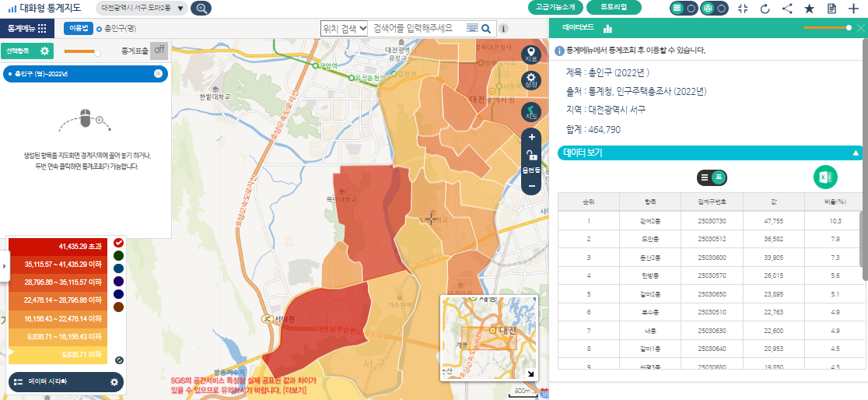868x400 pixels.
Task: Export table data with the Excel icon
Action: [825, 177]
